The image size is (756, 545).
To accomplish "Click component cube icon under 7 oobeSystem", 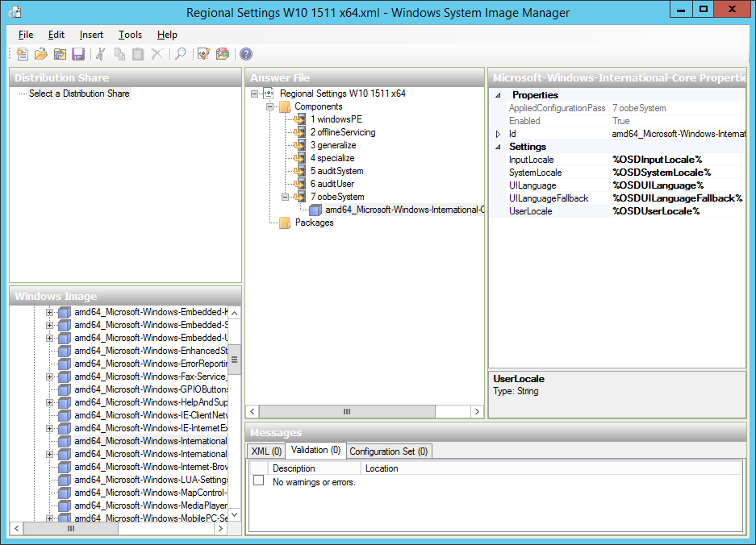I will click(315, 210).
